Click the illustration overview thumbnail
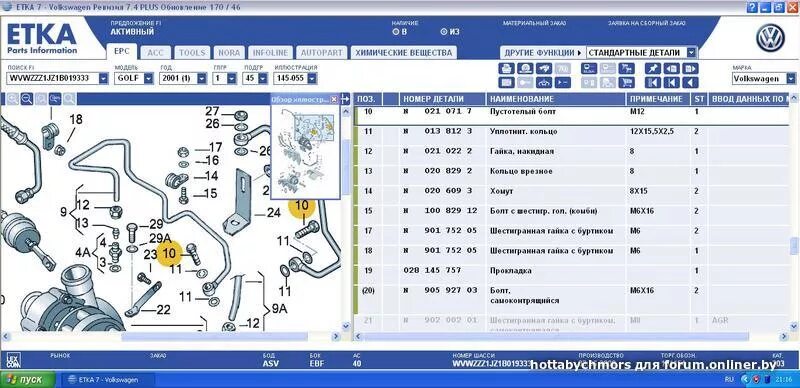The height and width of the screenshot is (388, 800). pyautogui.click(x=306, y=152)
